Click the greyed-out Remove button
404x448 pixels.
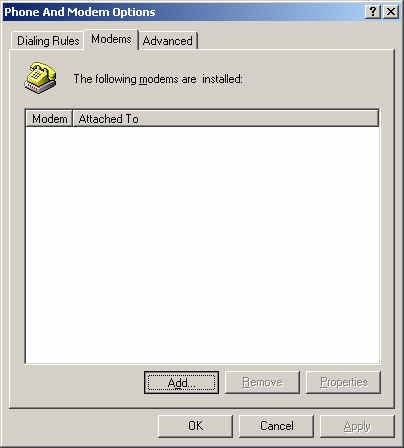point(262,382)
